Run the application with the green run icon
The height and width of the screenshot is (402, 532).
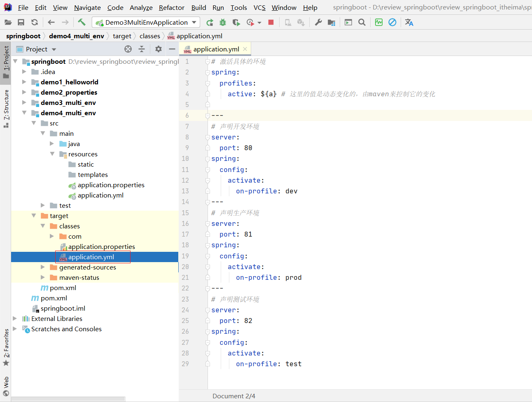pos(210,22)
